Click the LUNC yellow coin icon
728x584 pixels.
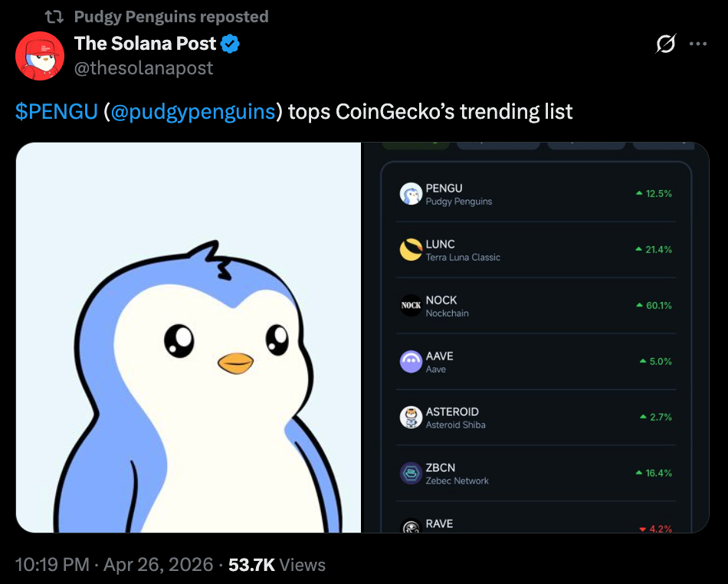click(412, 250)
